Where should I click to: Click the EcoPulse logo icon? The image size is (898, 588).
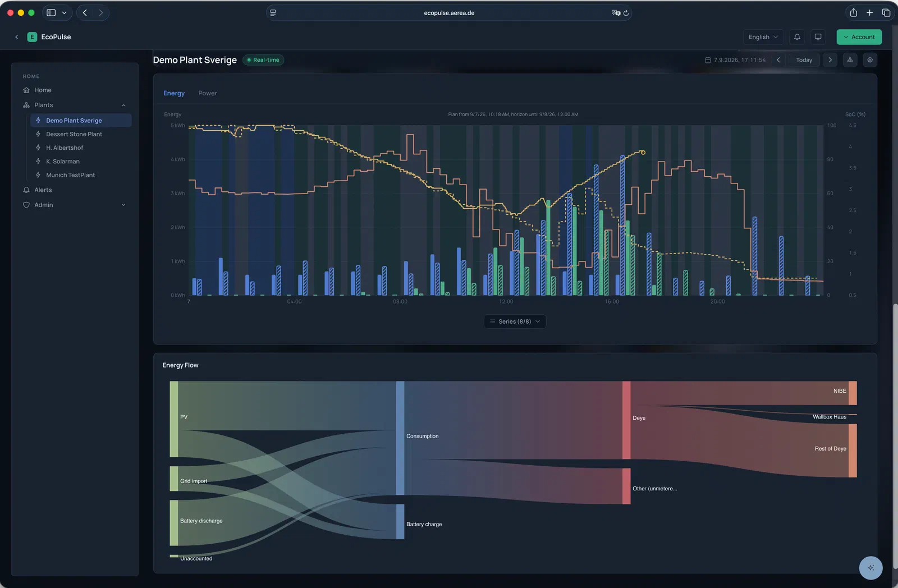coord(32,37)
